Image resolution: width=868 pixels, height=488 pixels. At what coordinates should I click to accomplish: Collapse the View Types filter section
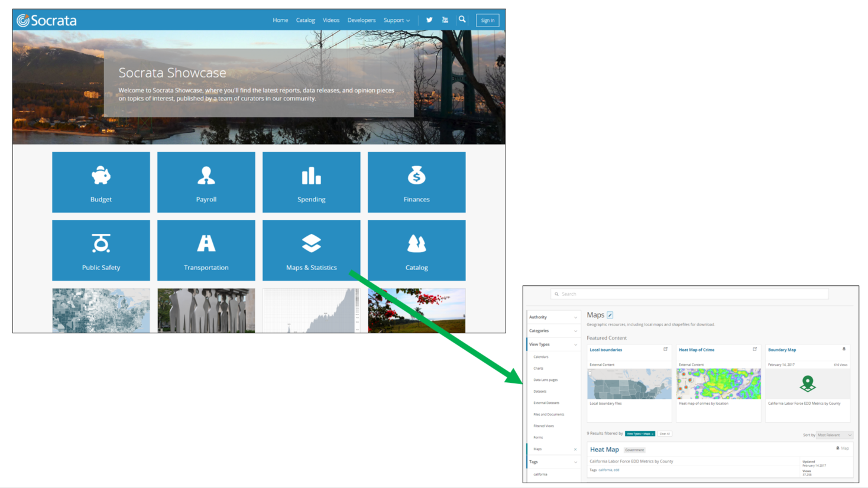coord(553,344)
